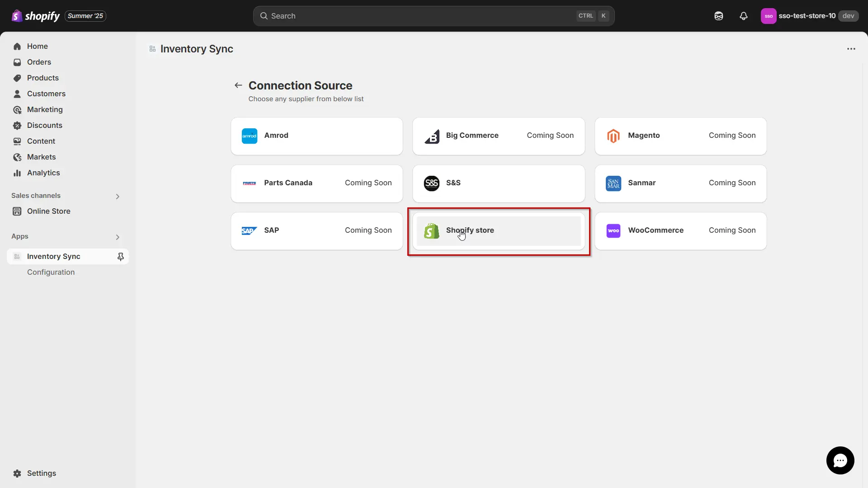
Task: Select the Shopify store connection source
Action: [x=498, y=231]
